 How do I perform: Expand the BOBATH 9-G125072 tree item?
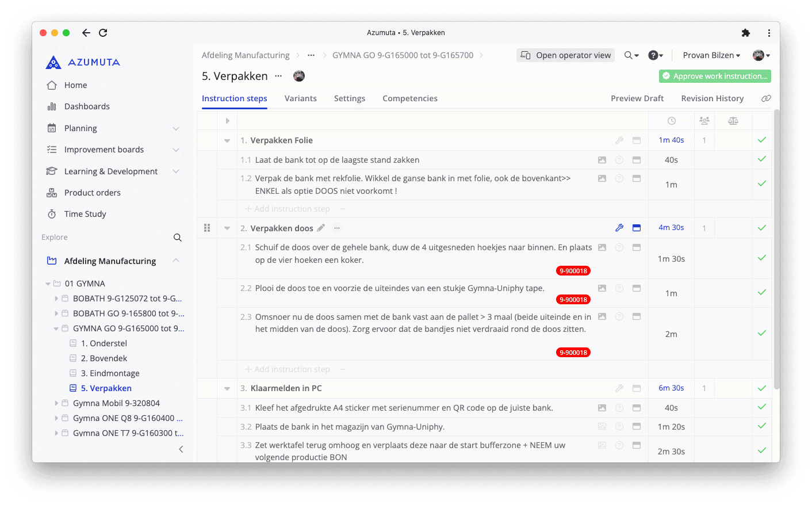pyautogui.click(x=56, y=298)
